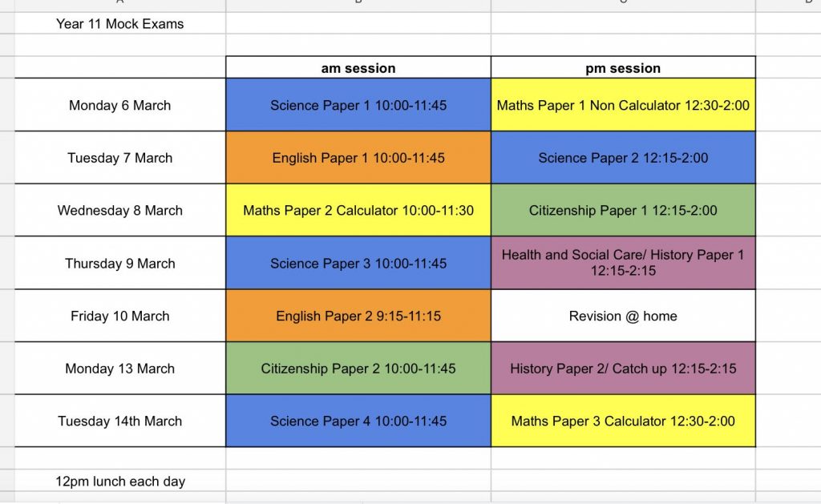Select the Revision @ home cell
Screen dimensions: 821x504
tap(623, 317)
